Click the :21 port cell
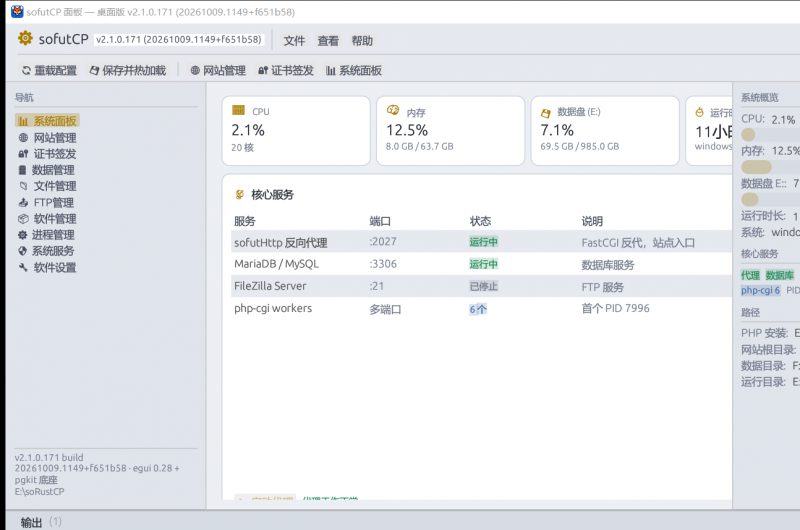Image resolution: width=800 pixels, height=530 pixels. point(377,287)
